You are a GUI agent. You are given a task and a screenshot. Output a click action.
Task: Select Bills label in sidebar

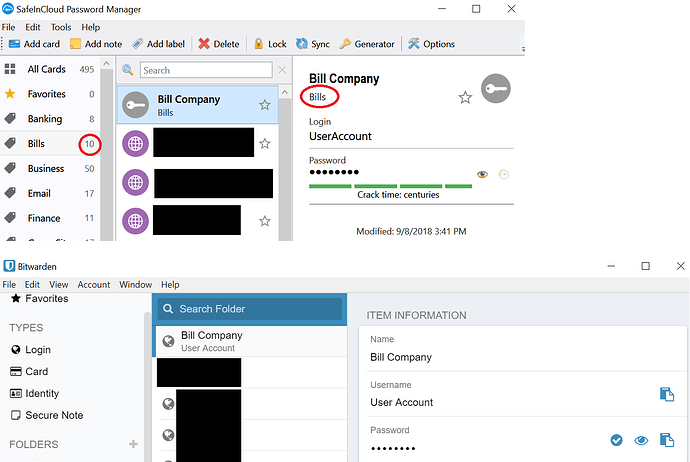[x=50, y=143]
